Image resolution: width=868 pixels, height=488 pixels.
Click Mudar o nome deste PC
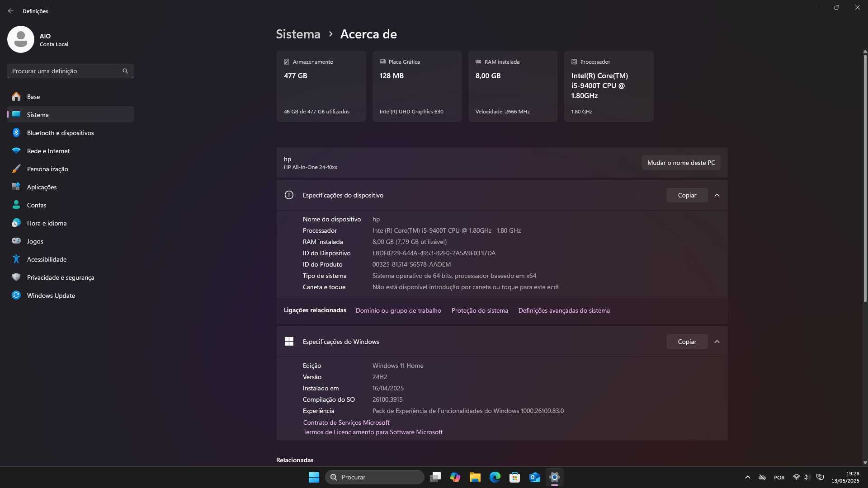pos(681,163)
